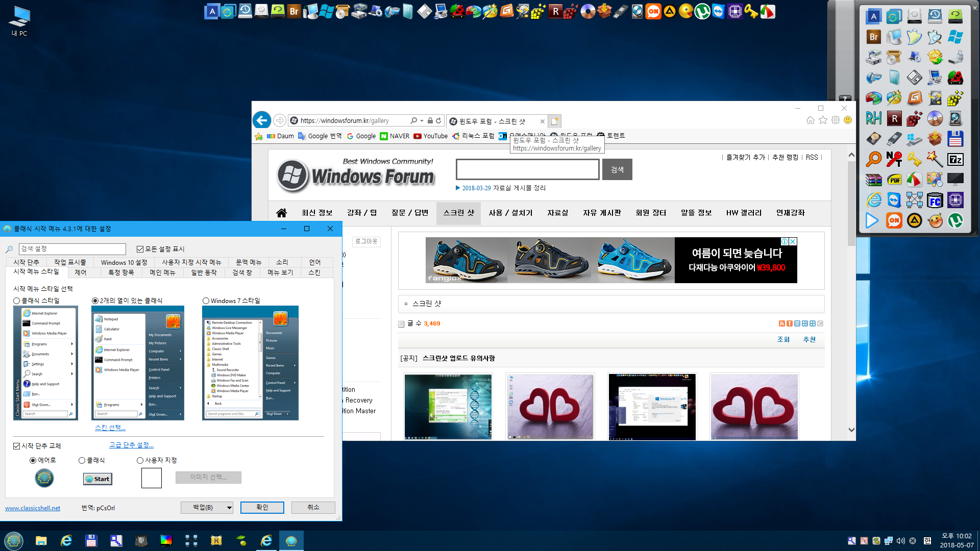Click Windows Forum home nav icon
Screen dimensions: 980x551
click(281, 213)
